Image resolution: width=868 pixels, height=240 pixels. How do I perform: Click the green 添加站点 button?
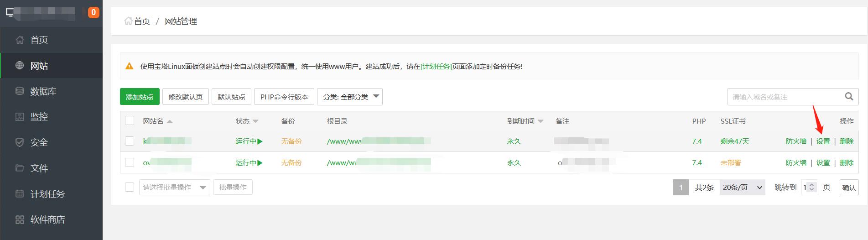pyautogui.click(x=140, y=97)
